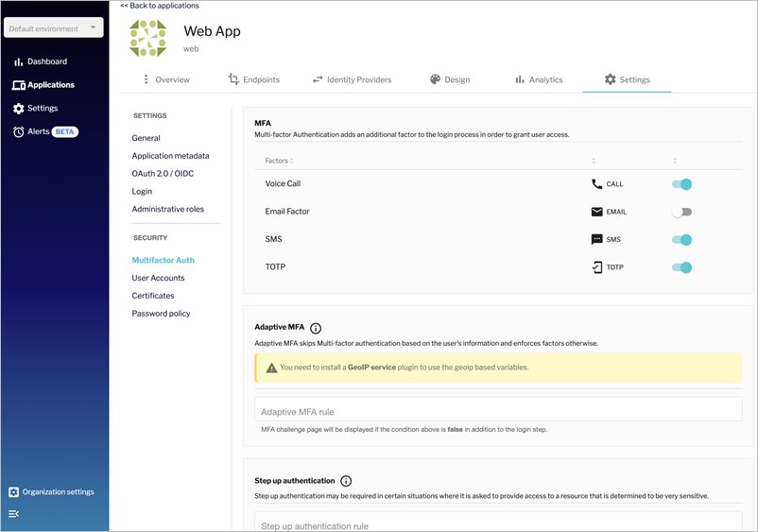Click the Adaptive MFA rule field
Viewport: 758px width, 532px height.
click(498, 412)
